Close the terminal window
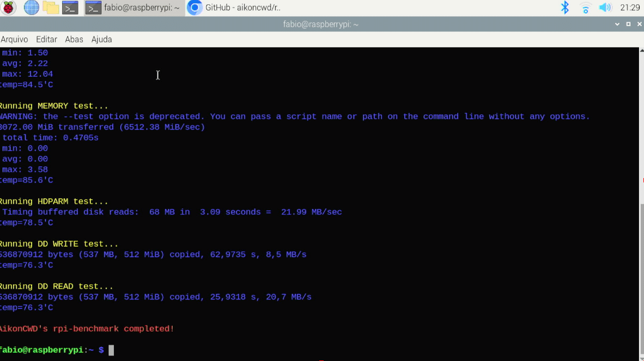This screenshot has height=361, width=644. 639,25
